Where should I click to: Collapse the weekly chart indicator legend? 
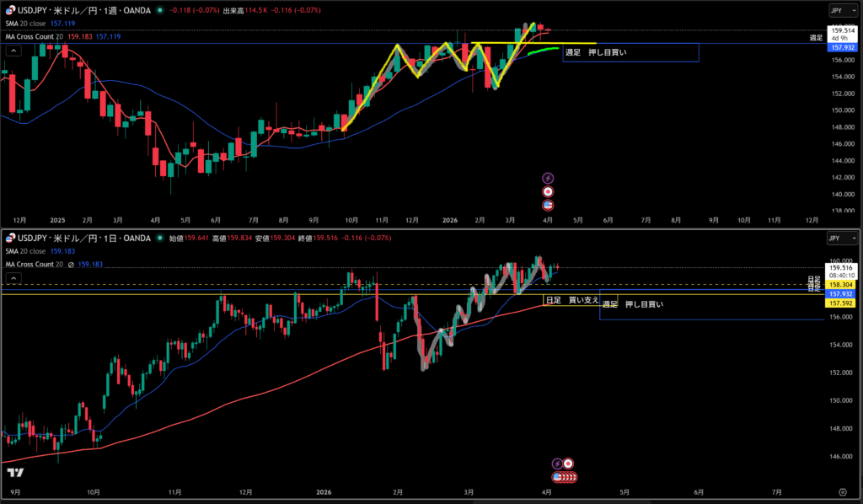pyautogui.click(x=12, y=51)
